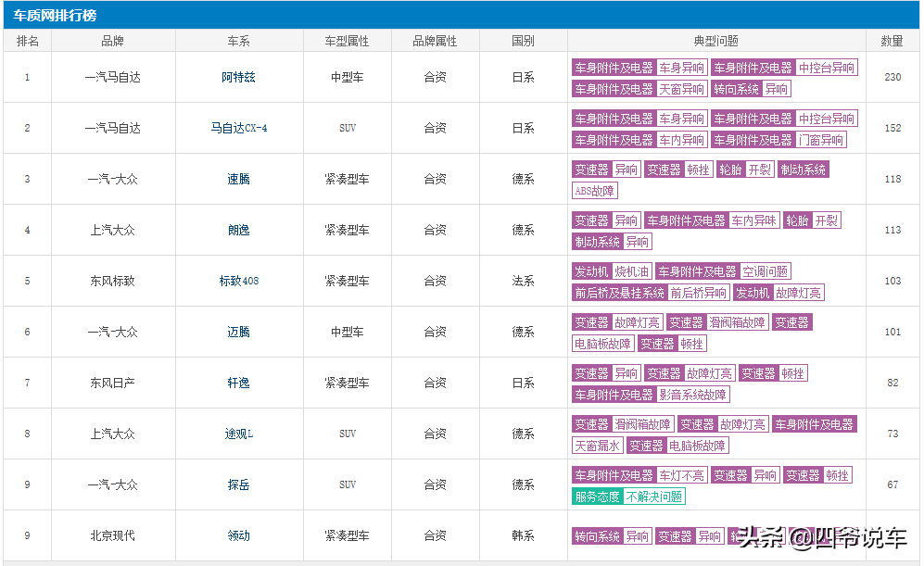The image size is (924, 566).
Task: Click the 车系 column header
Action: pos(239,41)
